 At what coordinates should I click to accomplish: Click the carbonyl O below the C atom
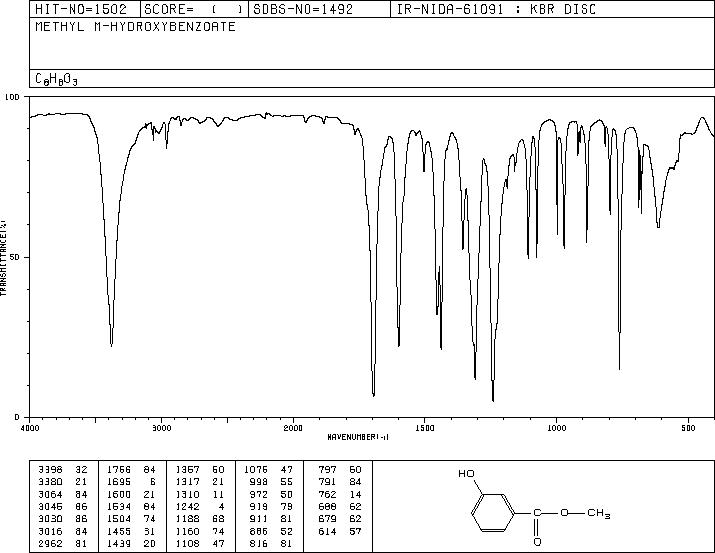pos(537,542)
